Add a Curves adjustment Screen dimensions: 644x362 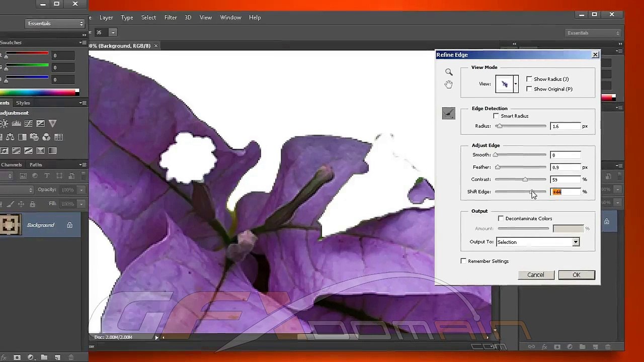tap(28, 123)
